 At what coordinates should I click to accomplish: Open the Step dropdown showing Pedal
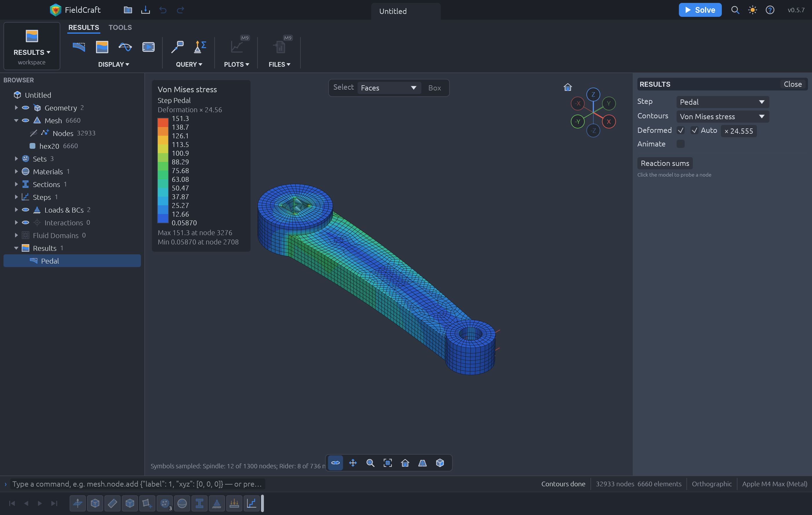(722, 102)
